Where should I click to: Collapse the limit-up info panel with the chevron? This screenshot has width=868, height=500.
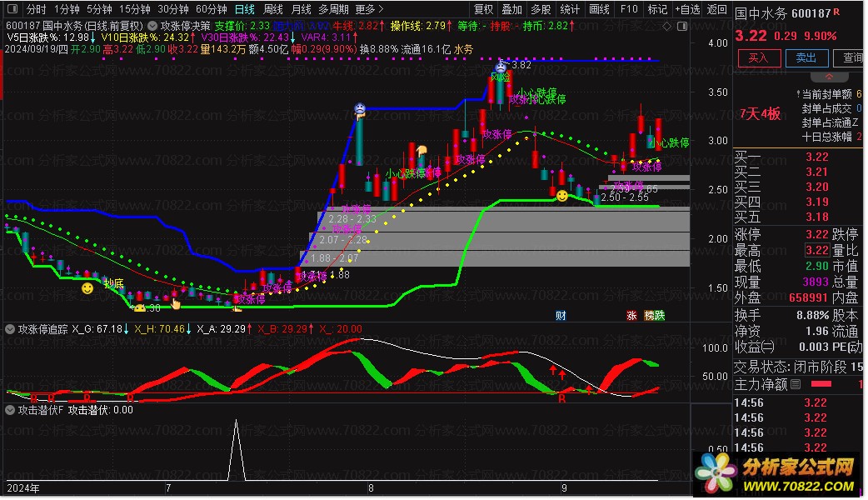(x=829, y=77)
